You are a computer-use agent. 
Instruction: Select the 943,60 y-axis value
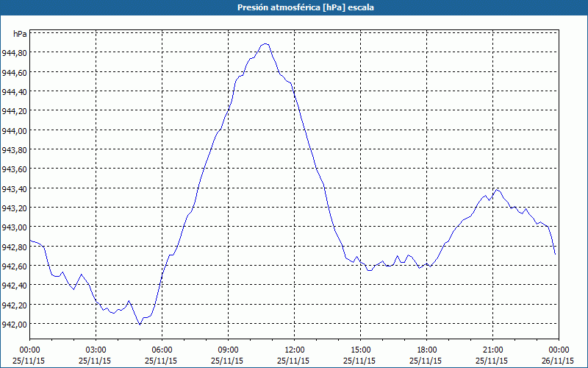click(x=14, y=169)
